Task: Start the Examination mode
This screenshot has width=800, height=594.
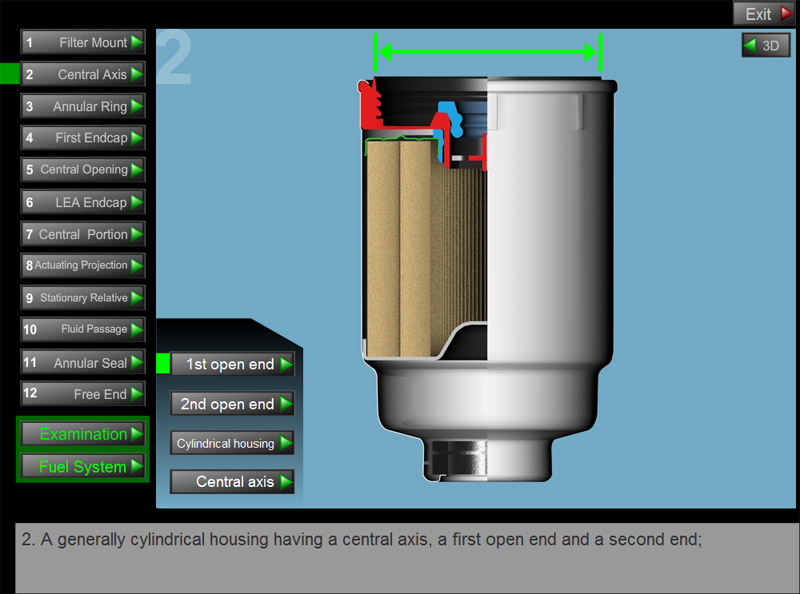Action: tap(83, 434)
